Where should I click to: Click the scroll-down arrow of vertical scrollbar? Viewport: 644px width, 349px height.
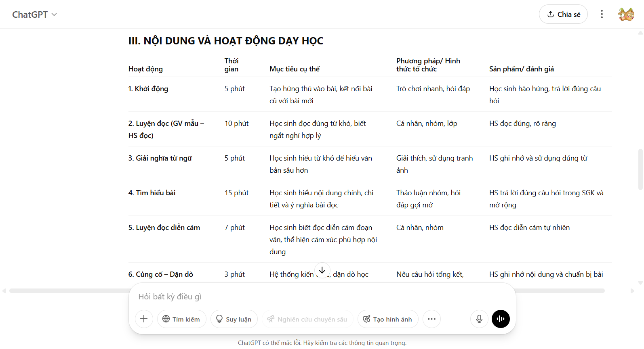click(640, 283)
